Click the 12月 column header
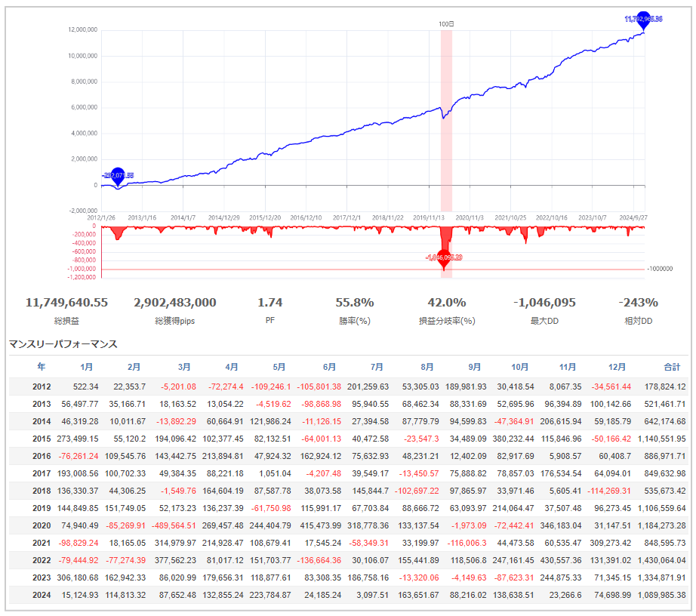 click(x=617, y=366)
